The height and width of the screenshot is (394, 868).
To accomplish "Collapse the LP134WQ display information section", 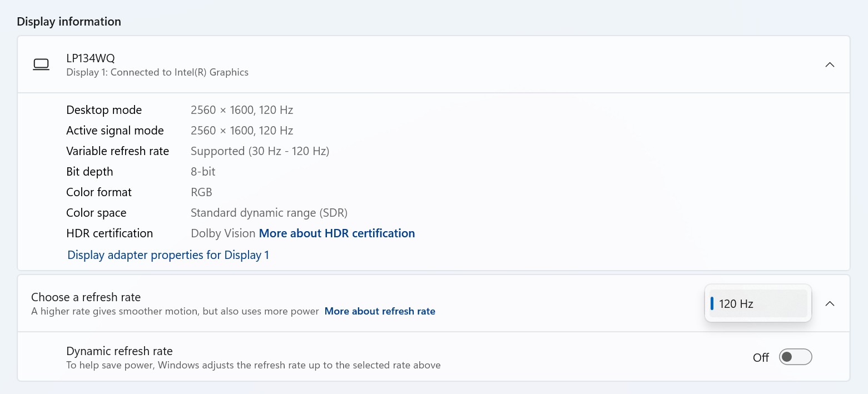I will 830,64.
